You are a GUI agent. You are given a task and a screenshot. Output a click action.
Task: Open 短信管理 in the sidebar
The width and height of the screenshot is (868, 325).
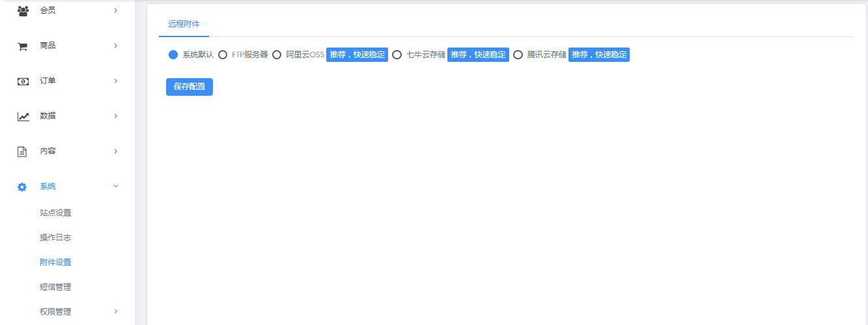click(55, 287)
